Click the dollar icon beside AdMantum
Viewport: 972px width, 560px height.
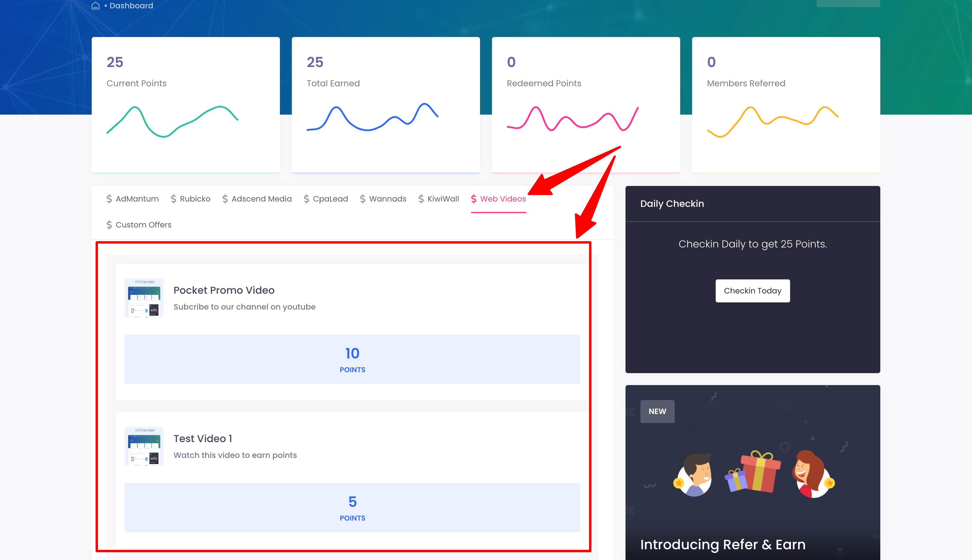coord(109,199)
